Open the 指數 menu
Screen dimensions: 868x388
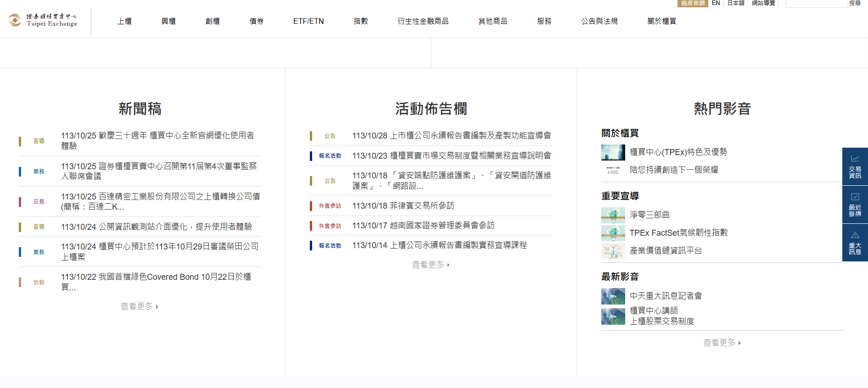(361, 21)
